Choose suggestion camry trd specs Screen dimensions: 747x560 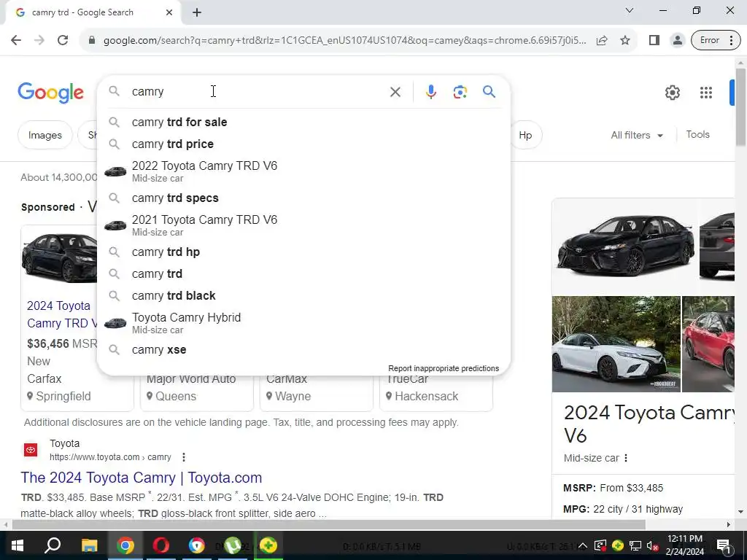click(x=303, y=198)
